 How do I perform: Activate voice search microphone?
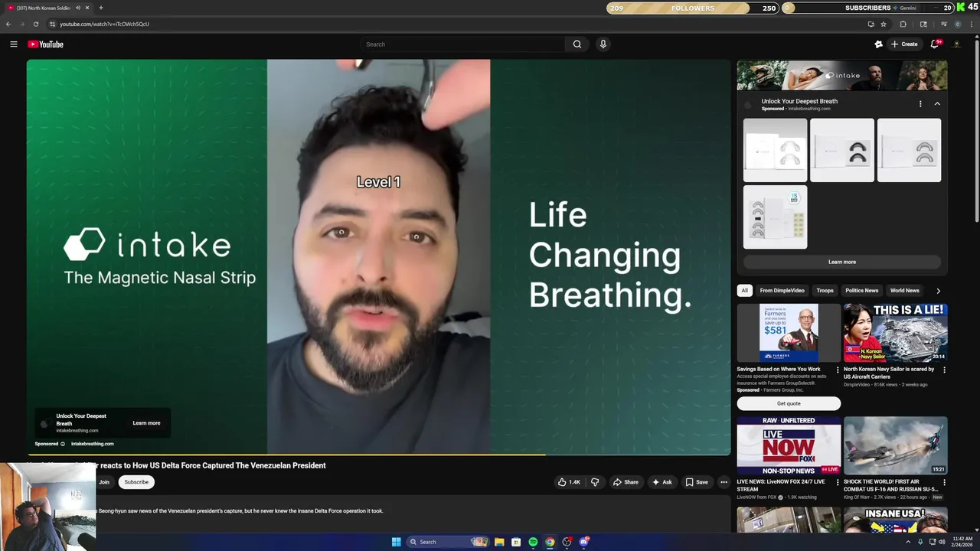point(603,44)
